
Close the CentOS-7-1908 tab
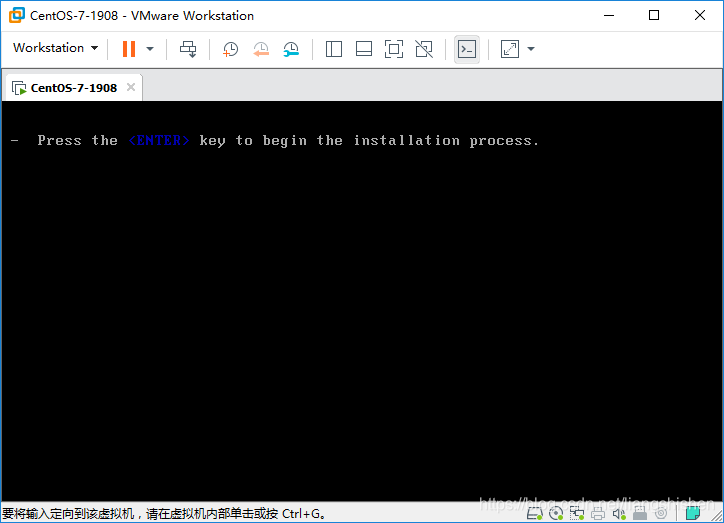coord(131,87)
